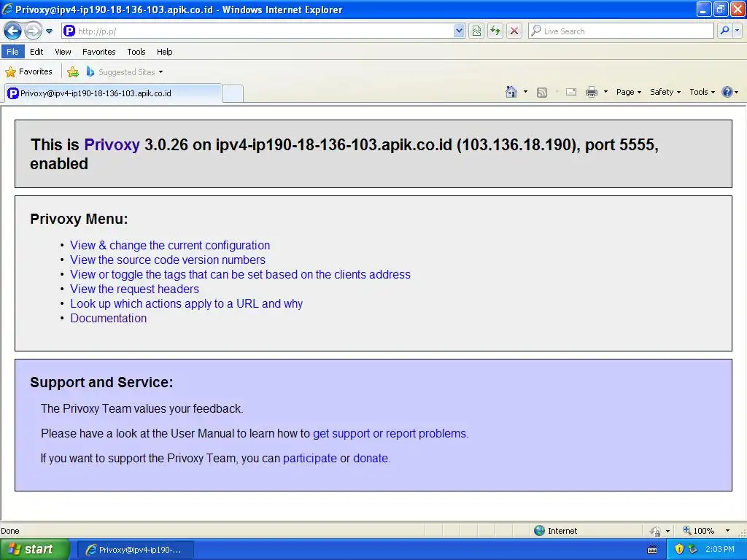Open the Help question mark icon

pos(727,92)
